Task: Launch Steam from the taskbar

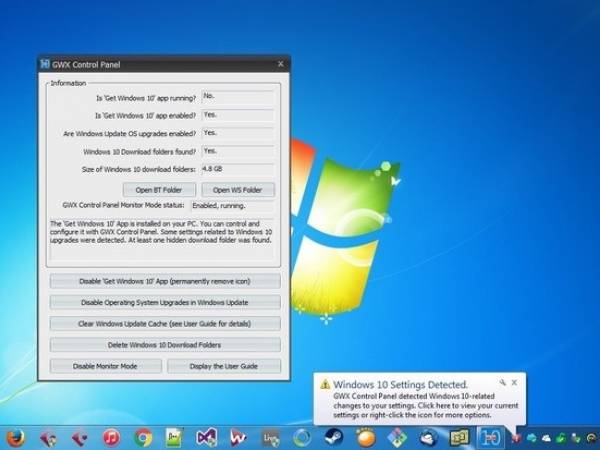Action: [334, 438]
